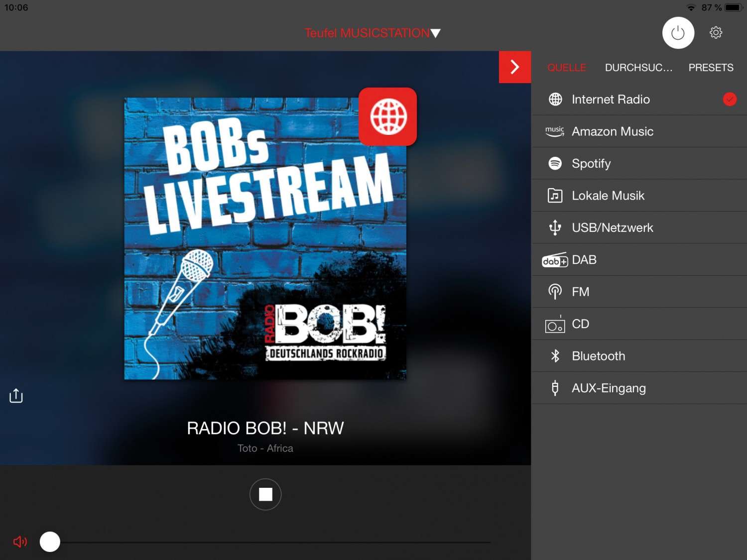
Task: Click the Bluetooth symbol icon
Action: tap(555, 356)
